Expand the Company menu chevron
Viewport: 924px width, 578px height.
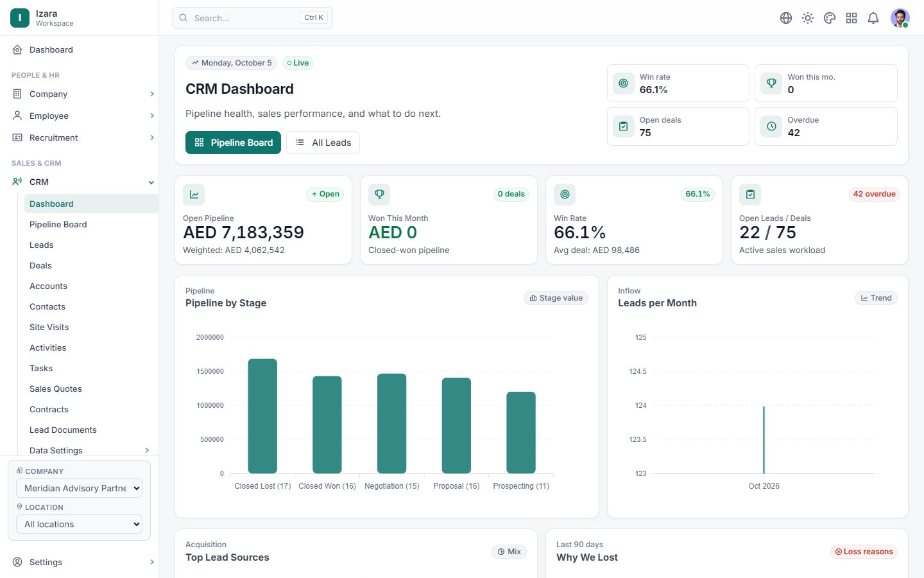tap(152, 94)
